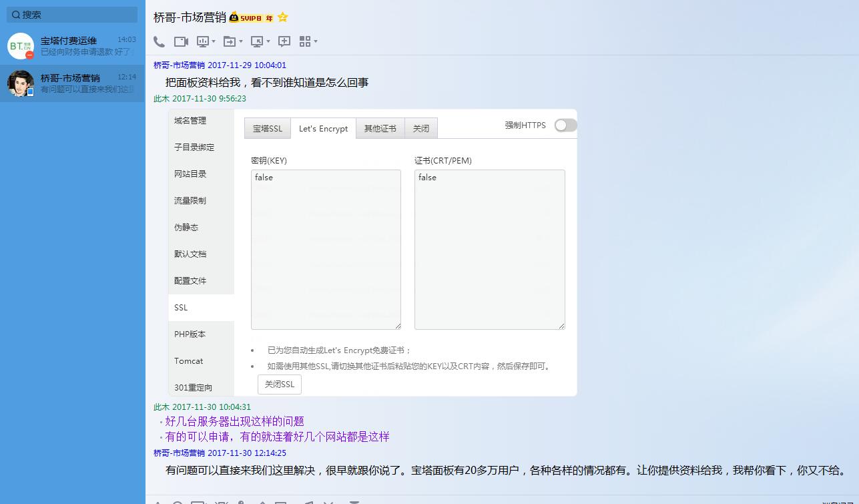Click the remote desktop monitor icon
This screenshot has height=504, width=859.
[257, 41]
